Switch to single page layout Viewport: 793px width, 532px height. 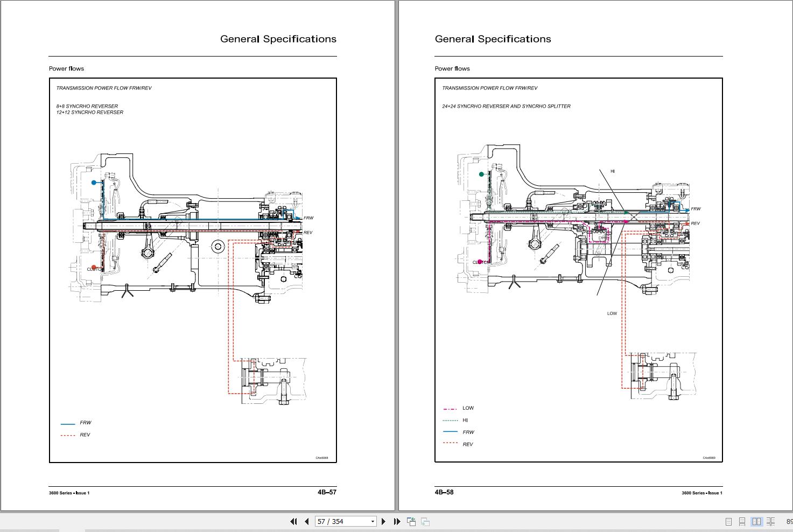(x=728, y=521)
